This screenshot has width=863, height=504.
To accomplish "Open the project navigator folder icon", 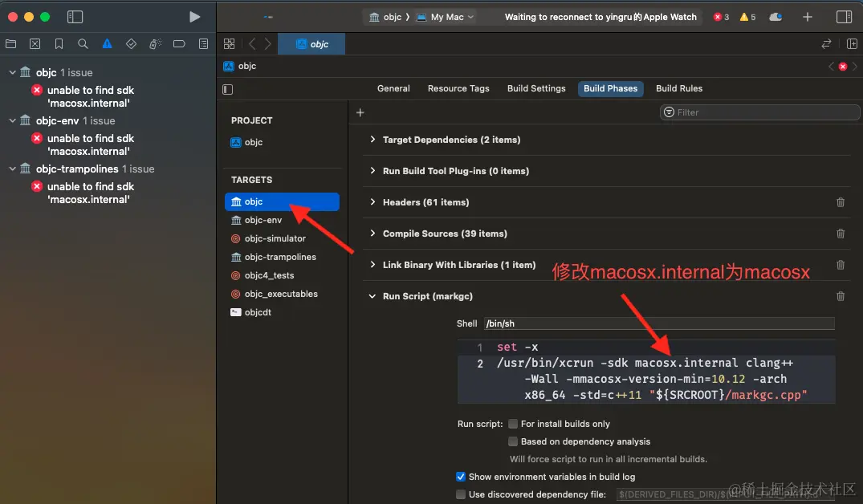I will click(x=11, y=44).
